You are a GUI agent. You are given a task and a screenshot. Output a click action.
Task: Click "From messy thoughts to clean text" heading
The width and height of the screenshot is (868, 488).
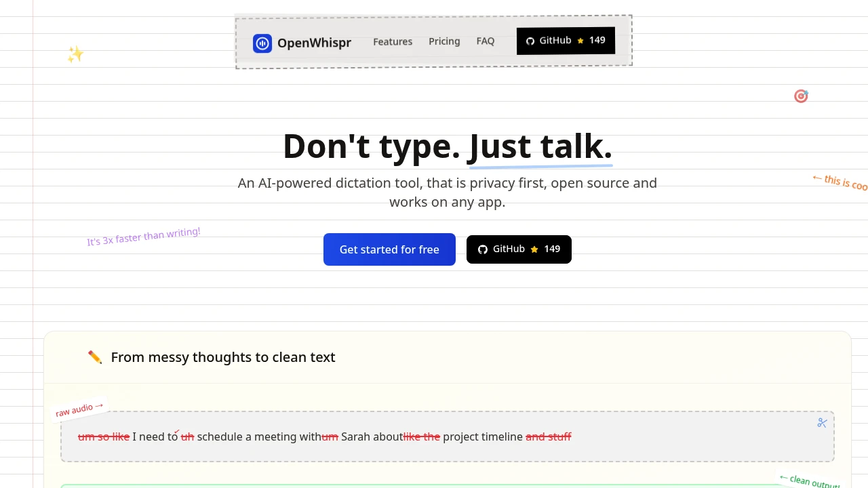pos(223,357)
